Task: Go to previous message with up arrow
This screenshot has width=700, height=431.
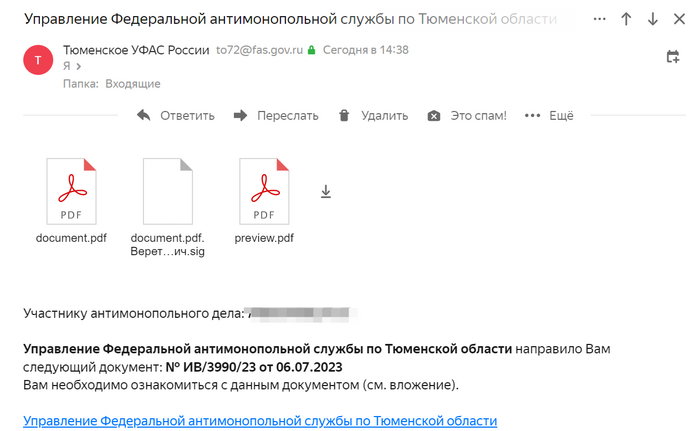Action: tap(627, 19)
